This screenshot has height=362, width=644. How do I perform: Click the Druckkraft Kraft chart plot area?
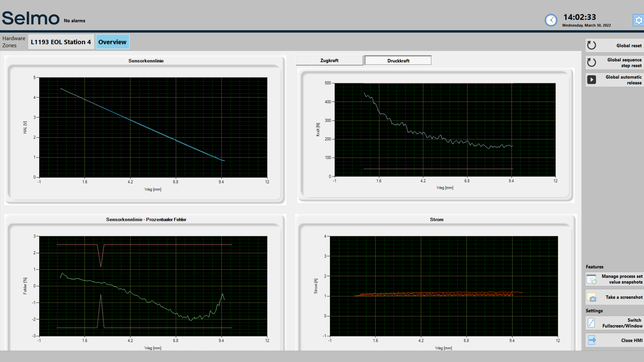coord(445,130)
